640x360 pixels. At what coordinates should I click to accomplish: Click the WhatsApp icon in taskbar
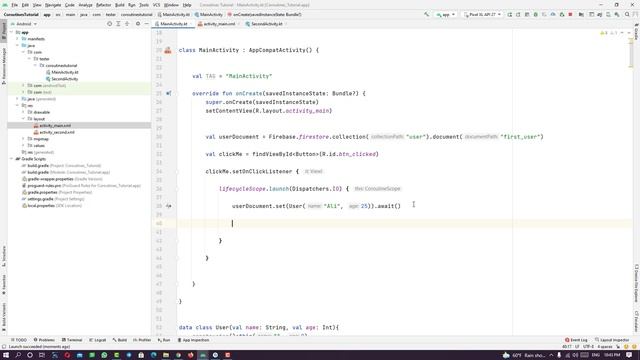tap(104, 355)
